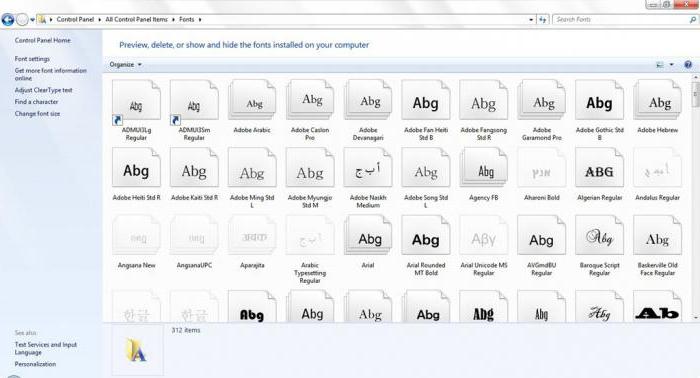Click the vertical scrollbar in the fonts list
The height and width of the screenshot is (378, 700).
[696, 196]
